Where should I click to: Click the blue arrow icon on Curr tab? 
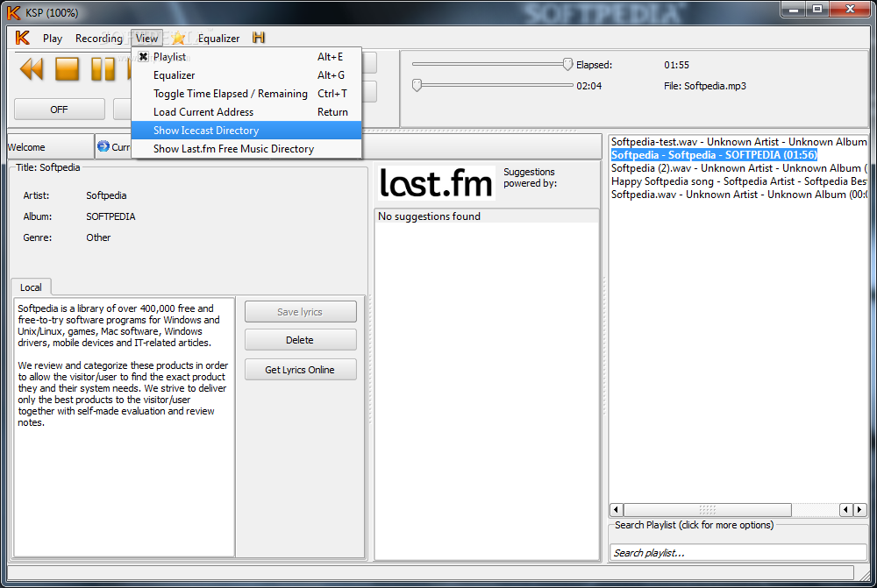103,146
